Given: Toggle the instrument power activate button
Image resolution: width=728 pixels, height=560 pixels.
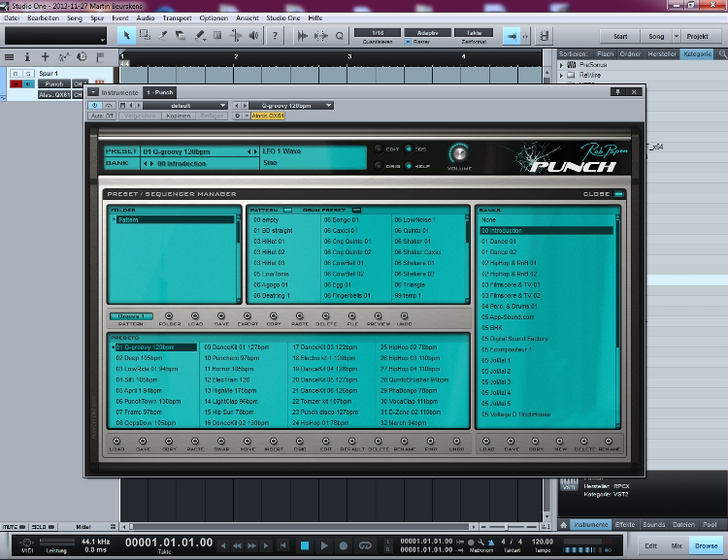Looking at the screenshot, I should pyautogui.click(x=95, y=106).
